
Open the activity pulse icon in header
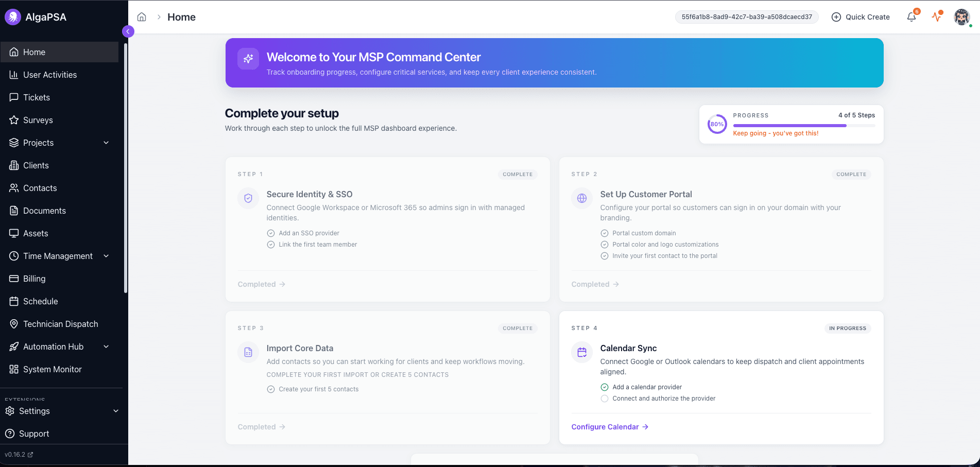click(x=936, y=17)
